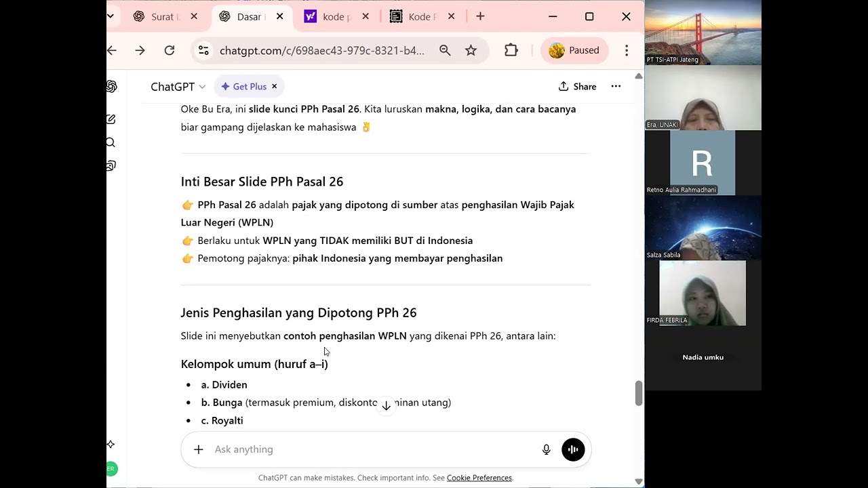Click the 'a. Dividen' list item
Image resolution: width=868 pixels, height=488 pixels.
point(224,384)
